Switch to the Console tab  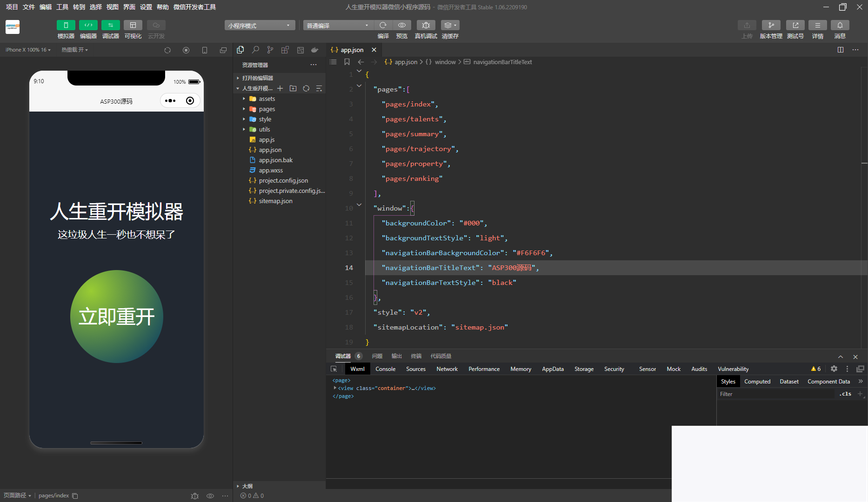[385, 369]
